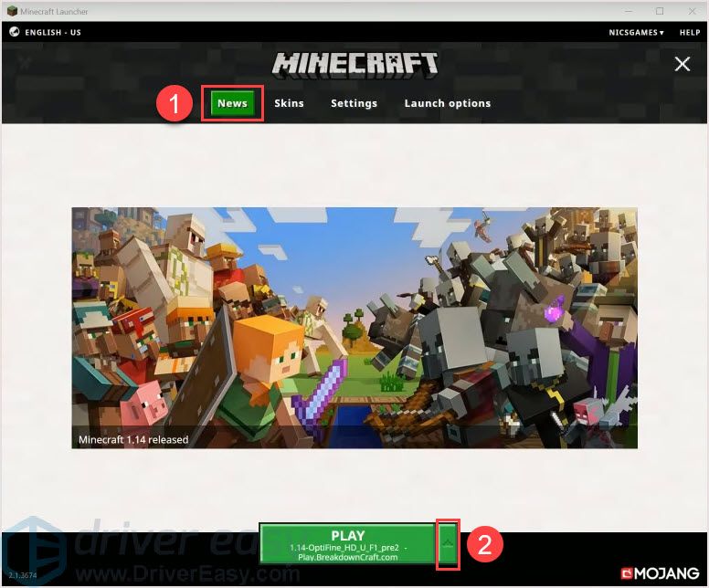The image size is (709, 588).
Task: Close the launcher menu with the X
Action: click(682, 64)
